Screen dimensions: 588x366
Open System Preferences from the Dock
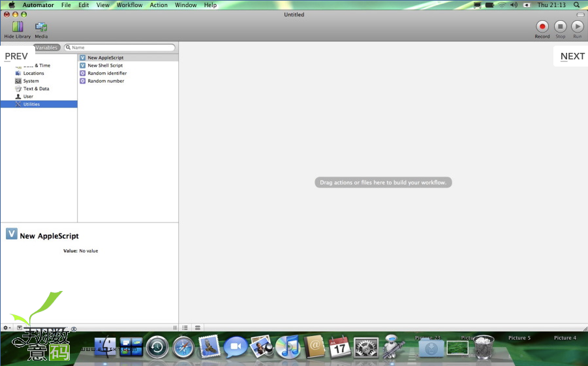[365, 347]
